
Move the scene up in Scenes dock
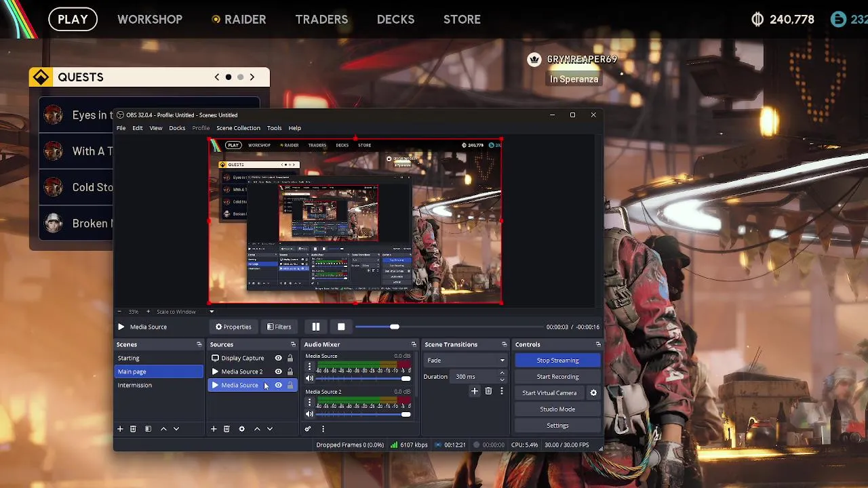pyautogui.click(x=163, y=429)
